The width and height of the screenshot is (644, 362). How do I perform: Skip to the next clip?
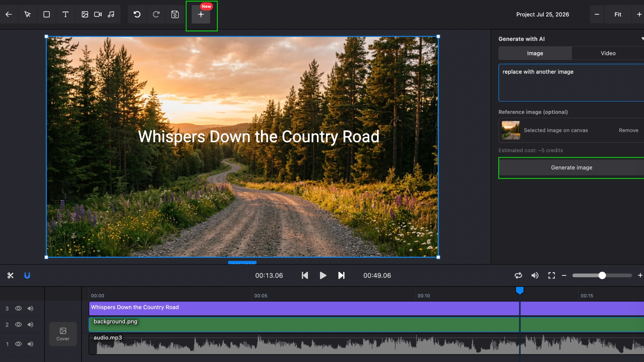(x=341, y=276)
